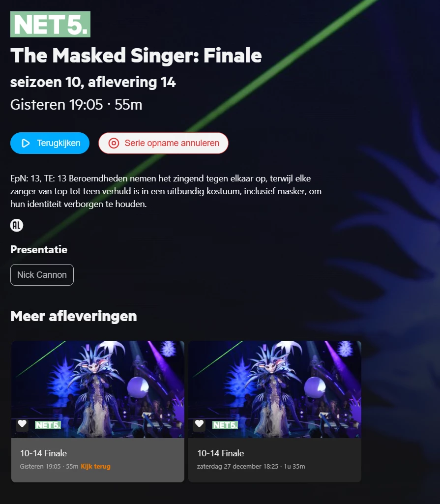
Task: Click the play triangle icon in Terugkijken
Action: pyautogui.click(x=26, y=143)
